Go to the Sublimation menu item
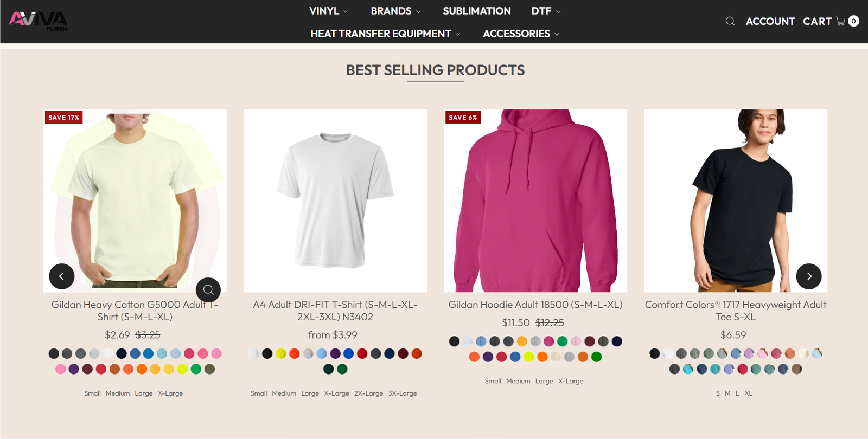 point(476,11)
